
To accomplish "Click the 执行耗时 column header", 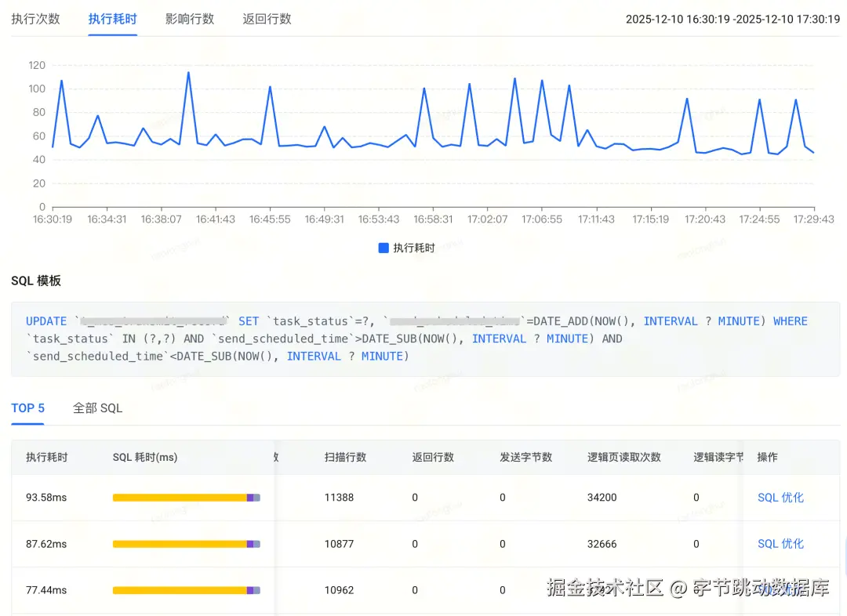I will tap(47, 457).
